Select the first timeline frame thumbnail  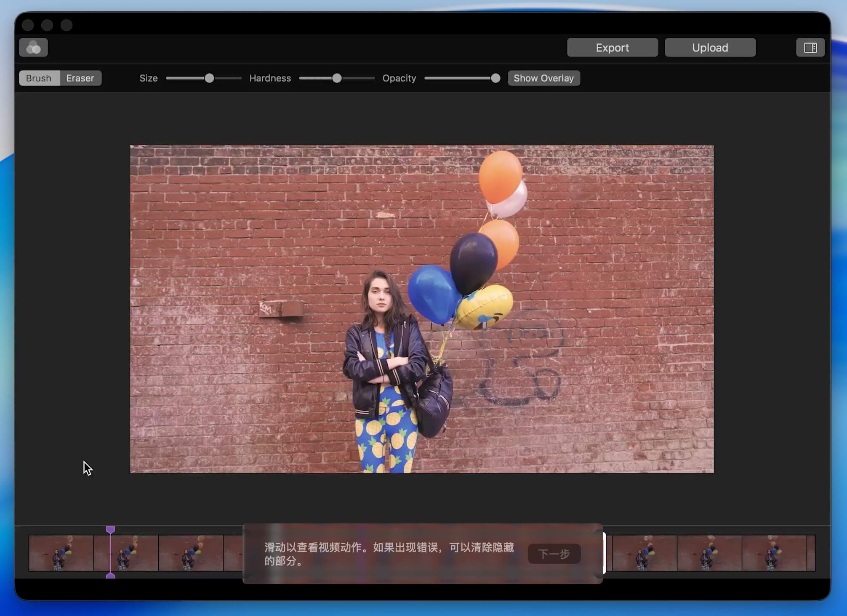(x=61, y=553)
